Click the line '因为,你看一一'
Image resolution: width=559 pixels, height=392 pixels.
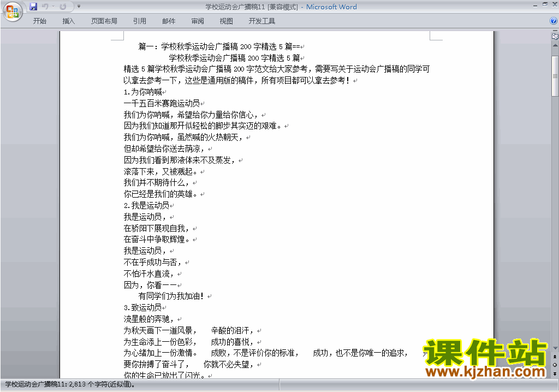[x=150, y=285]
